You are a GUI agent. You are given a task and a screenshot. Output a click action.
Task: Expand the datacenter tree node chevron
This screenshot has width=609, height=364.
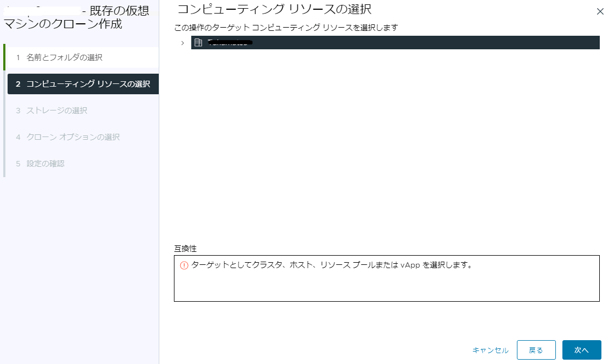(183, 43)
